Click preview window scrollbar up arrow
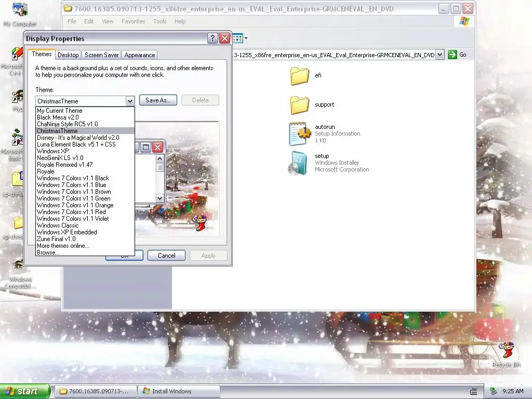 [160, 158]
